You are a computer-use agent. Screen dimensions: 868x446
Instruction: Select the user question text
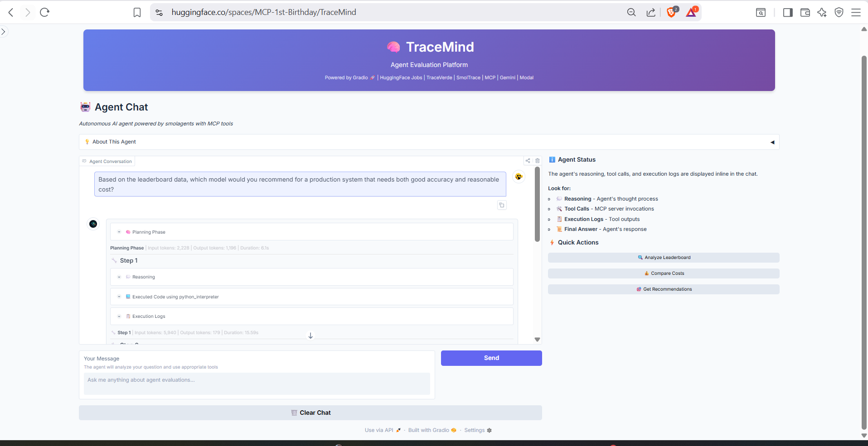coord(299,184)
